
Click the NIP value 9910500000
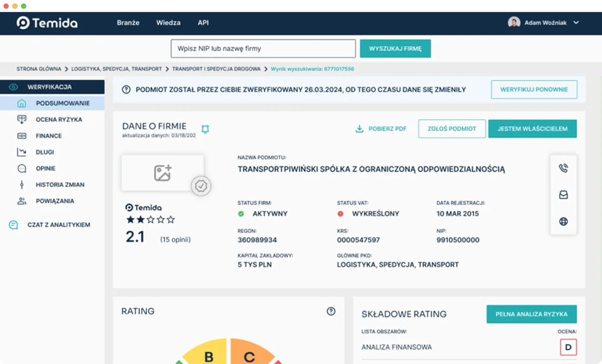coord(458,240)
